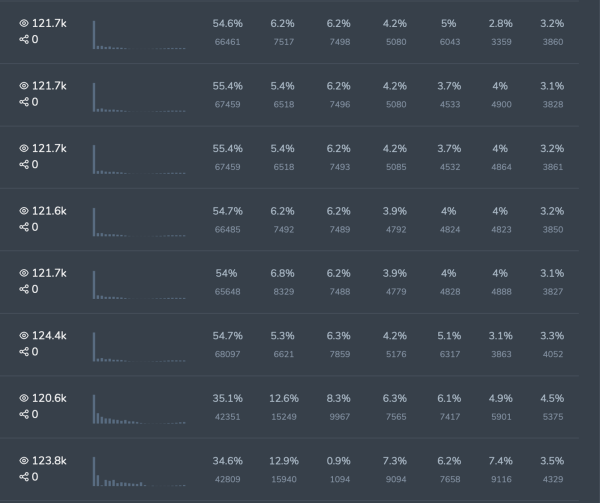Select the 54% value with count 65648
The image size is (600, 503).
[227, 273]
